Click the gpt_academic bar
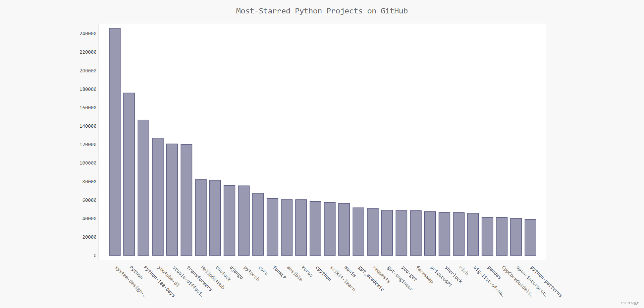The width and height of the screenshot is (644, 308). [x=358, y=232]
